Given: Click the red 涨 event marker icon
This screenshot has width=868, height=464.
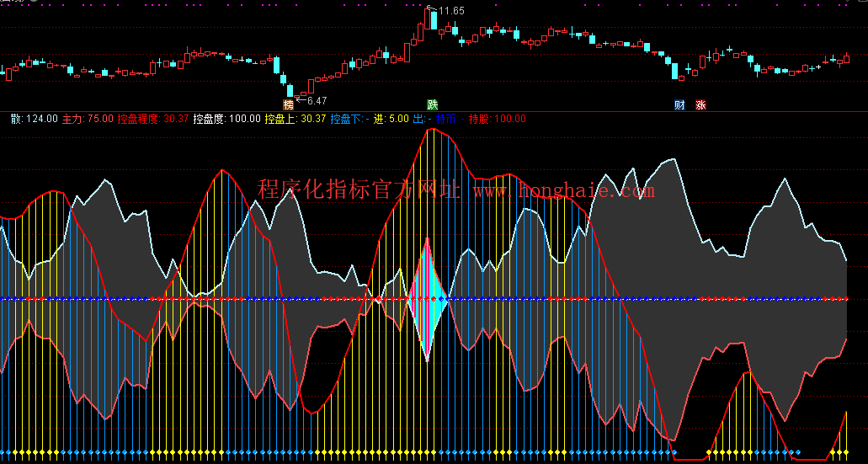Looking at the screenshot, I should pos(700,105).
